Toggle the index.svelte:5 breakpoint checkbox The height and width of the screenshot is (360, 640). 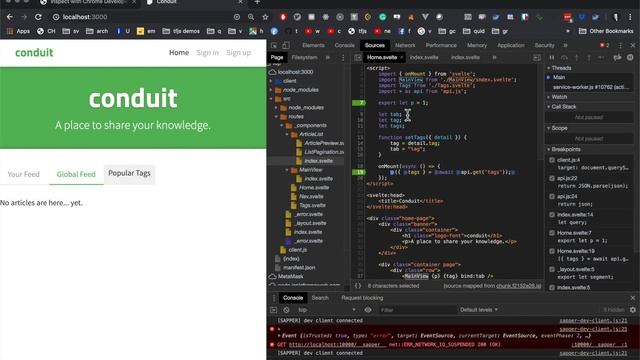[552, 287]
